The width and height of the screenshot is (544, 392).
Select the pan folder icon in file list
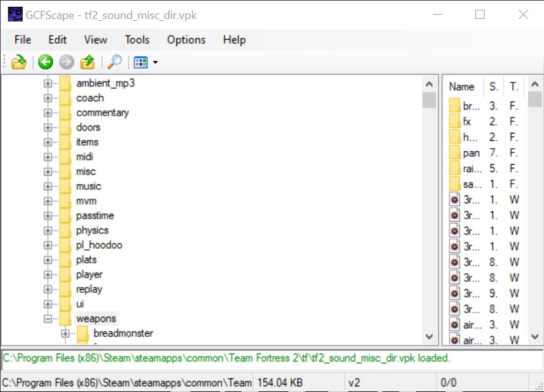click(x=455, y=153)
